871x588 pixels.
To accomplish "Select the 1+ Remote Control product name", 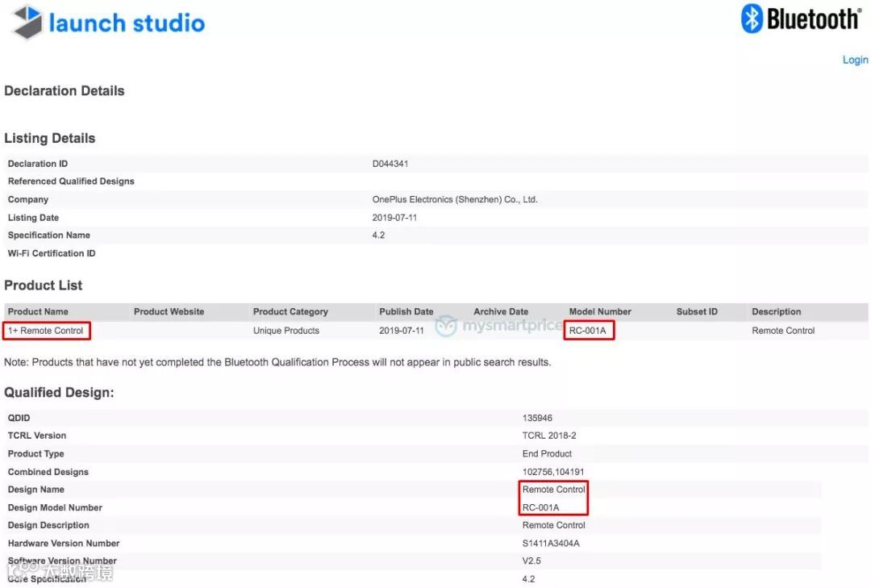I will pyautogui.click(x=45, y=330).
